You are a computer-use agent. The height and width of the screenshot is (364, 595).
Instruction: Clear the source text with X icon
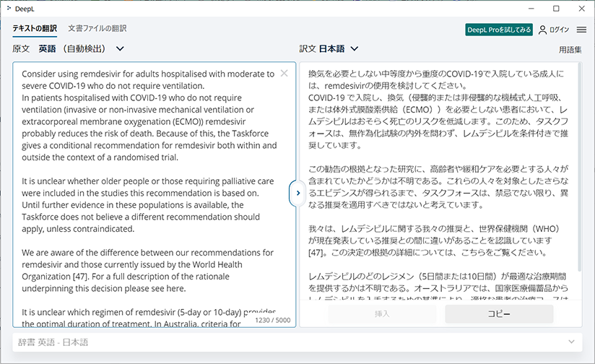pyautogui.click(x=285, y=73)
